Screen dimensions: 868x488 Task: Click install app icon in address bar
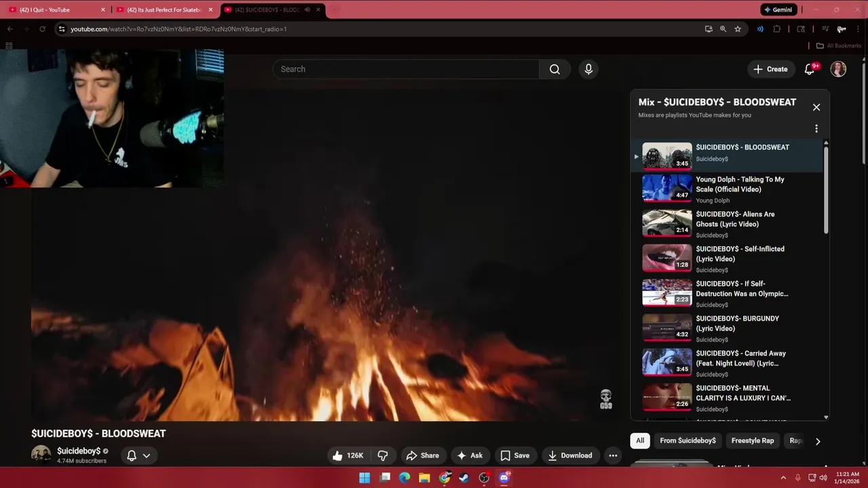point(709,29)
